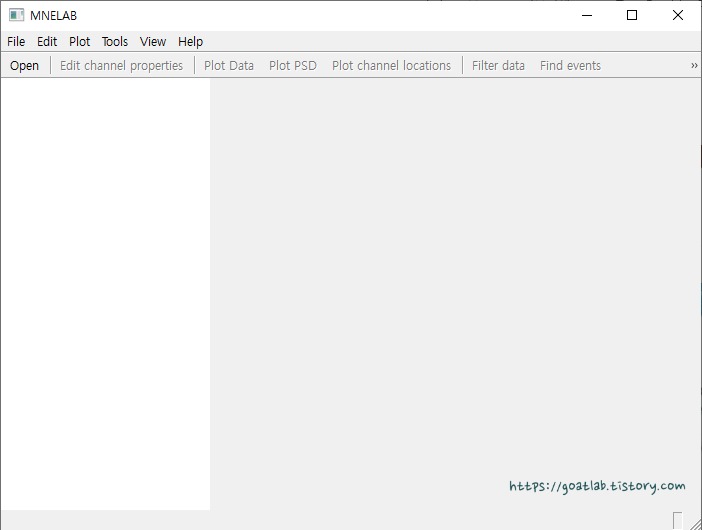Open the Plot menu
The height and width of the screenshot is (530, 702).
click(x=79, y=42)
